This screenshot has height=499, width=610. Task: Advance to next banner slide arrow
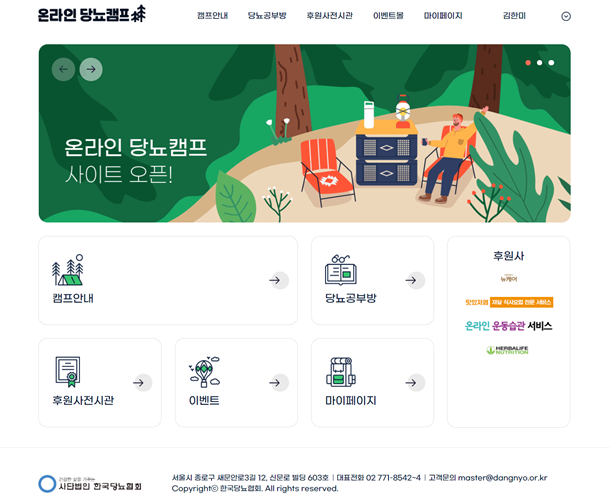(x=91, y=69)
